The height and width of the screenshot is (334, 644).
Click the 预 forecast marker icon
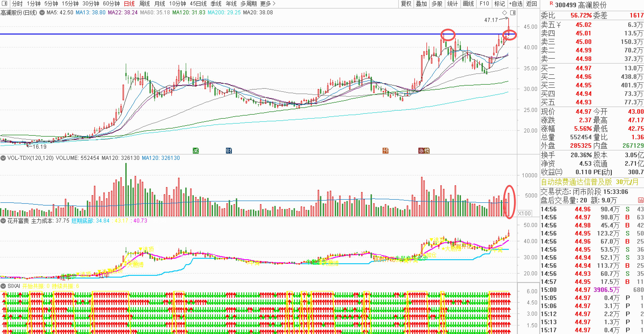(386, 151)
